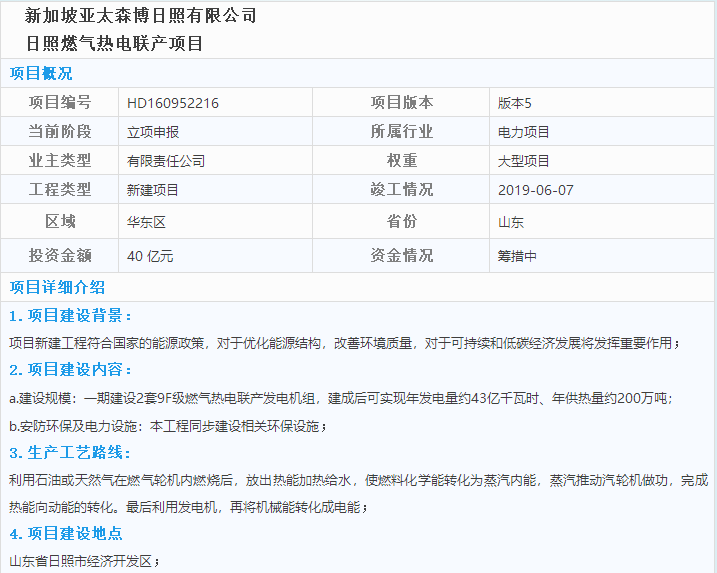Click the 有限责任公司 owner type value
Viewport: 717px width, 573px height.
click(166, 161)
